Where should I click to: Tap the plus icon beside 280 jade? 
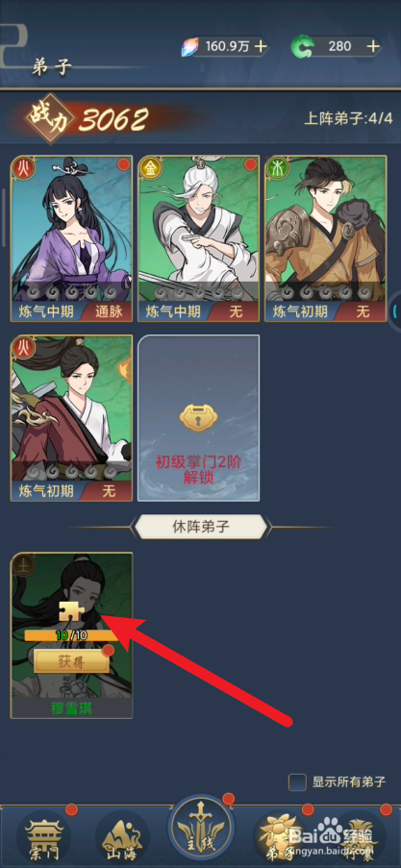point(374,46)
